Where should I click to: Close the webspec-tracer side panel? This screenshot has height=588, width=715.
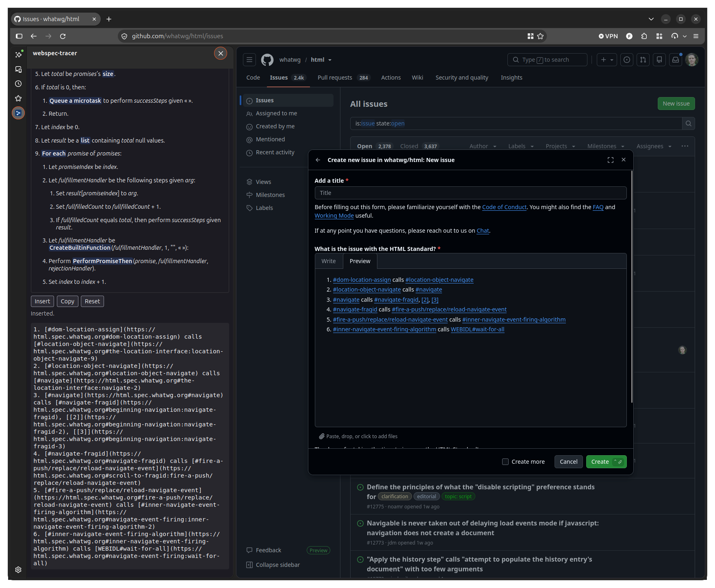tap(221, 53)
